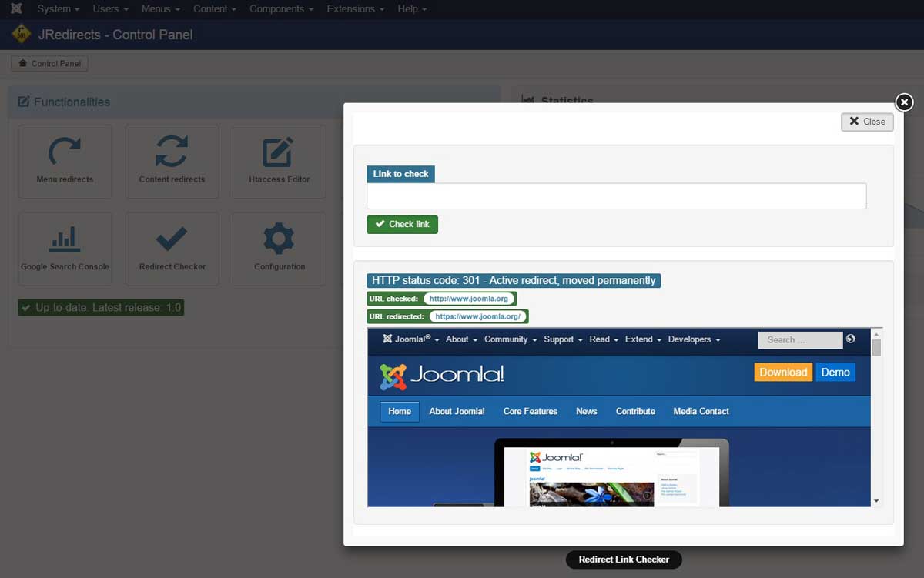Click the large Joomla! logo in preview
Screen dimensions: 924x578
(x=442, y=376)
